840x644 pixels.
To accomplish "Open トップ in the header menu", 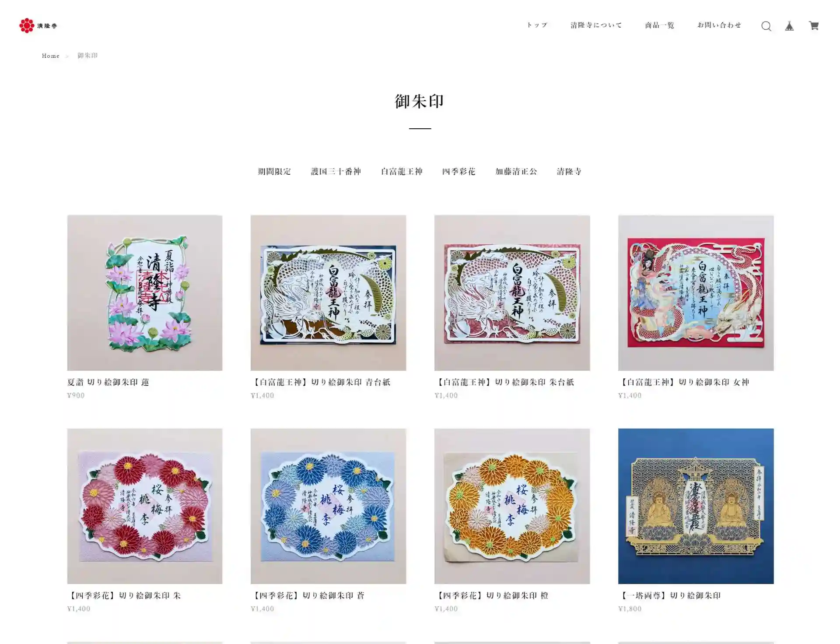I will pyautogui.click(x=537, y=25).
